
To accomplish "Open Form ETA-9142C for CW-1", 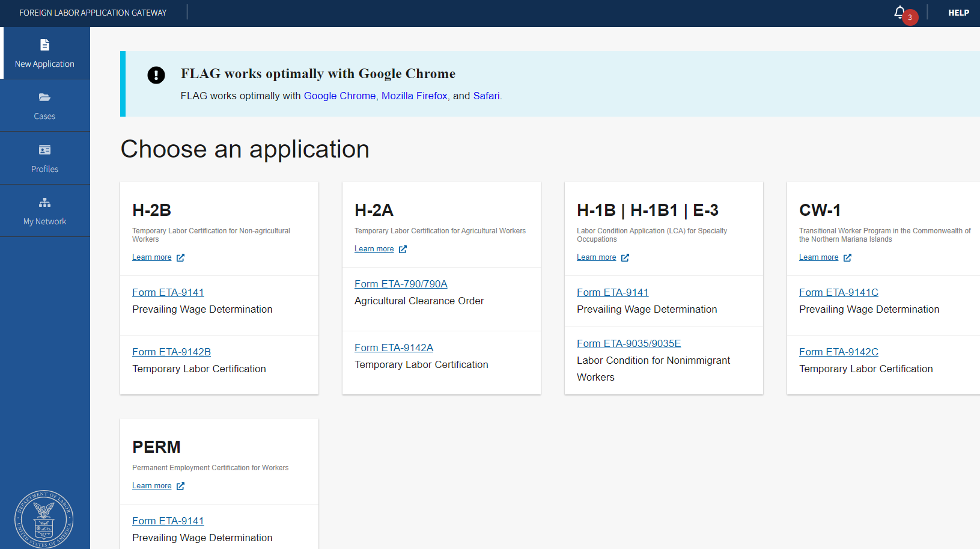I will (838, 352).
